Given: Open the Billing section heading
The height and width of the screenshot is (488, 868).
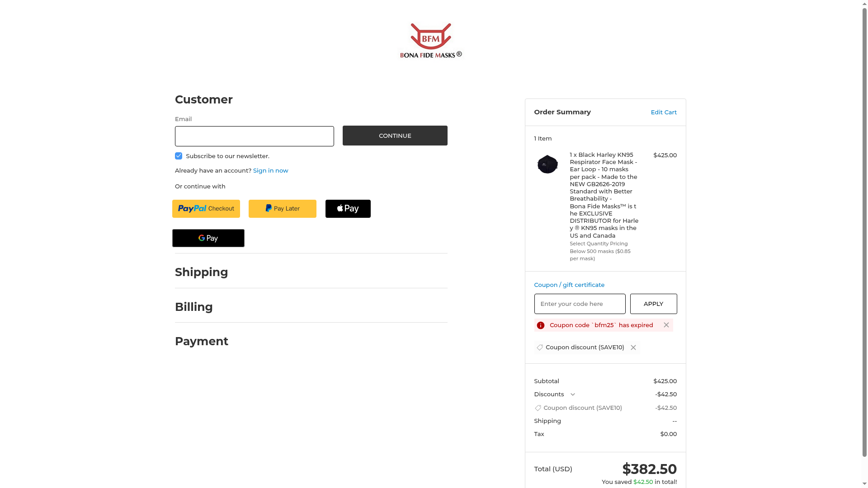Looking at the screenshot, I should coord(193,307).
